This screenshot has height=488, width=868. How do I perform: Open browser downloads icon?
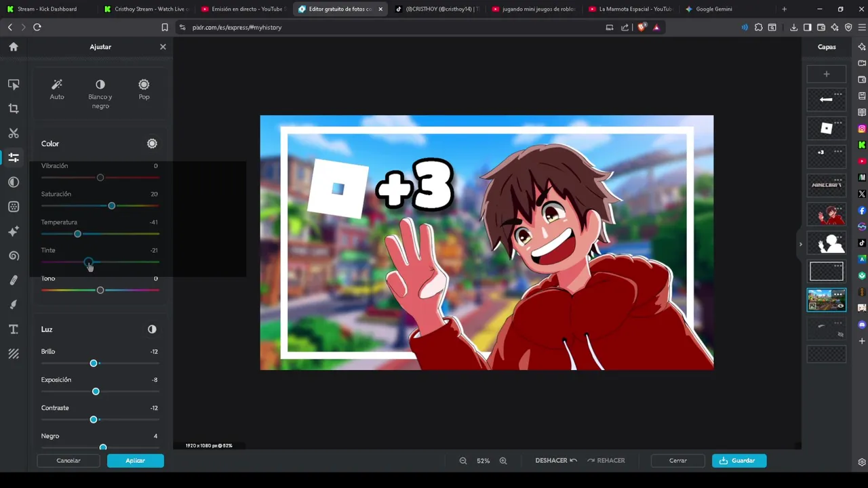pos(793,27)
